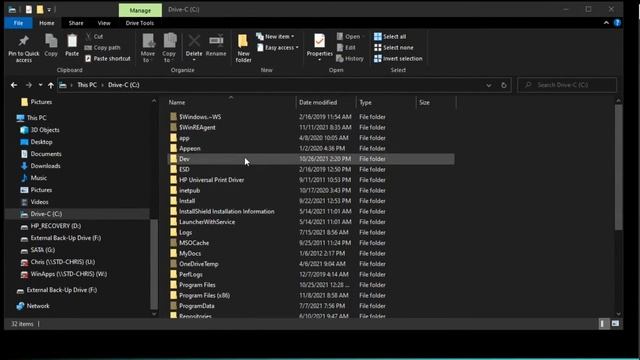
Task: Select Downloads in navigation pane
Action: click(41, 166)
